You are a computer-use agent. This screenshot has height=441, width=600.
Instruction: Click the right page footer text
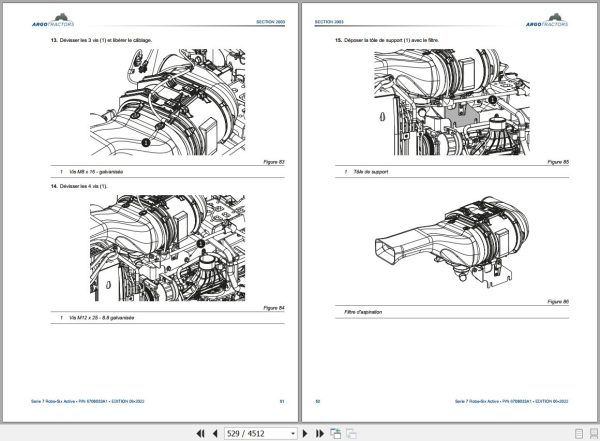[512, 402]
